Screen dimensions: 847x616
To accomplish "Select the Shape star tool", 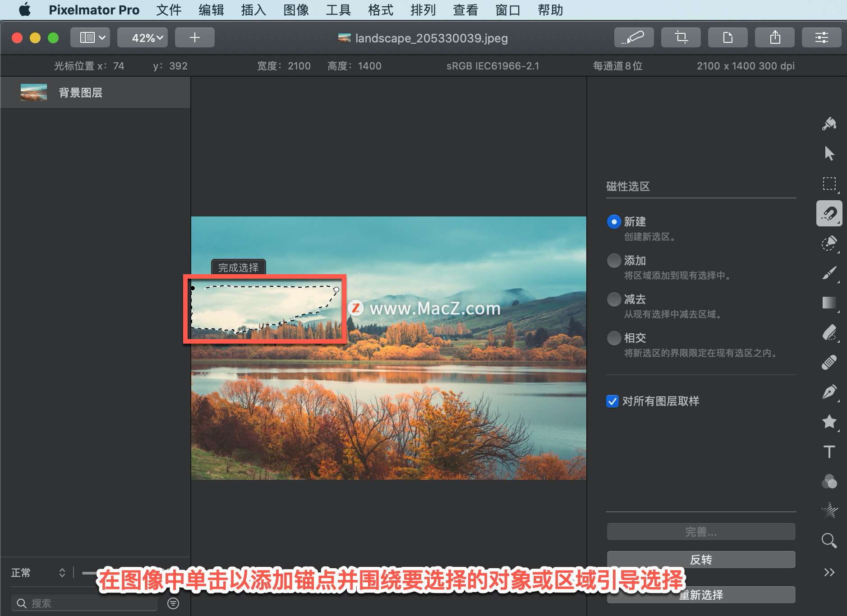I will (x=829, y=422).
